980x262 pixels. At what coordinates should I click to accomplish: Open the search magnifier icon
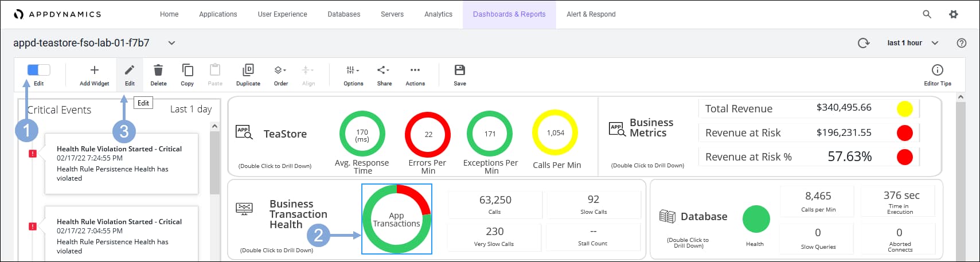click(927, 14)
